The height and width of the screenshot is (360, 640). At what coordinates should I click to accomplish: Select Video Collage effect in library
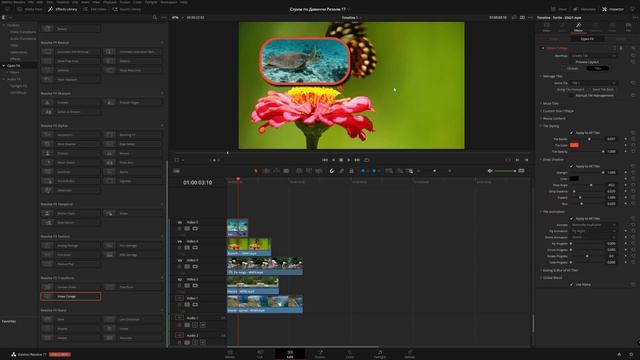coord(71,296)
